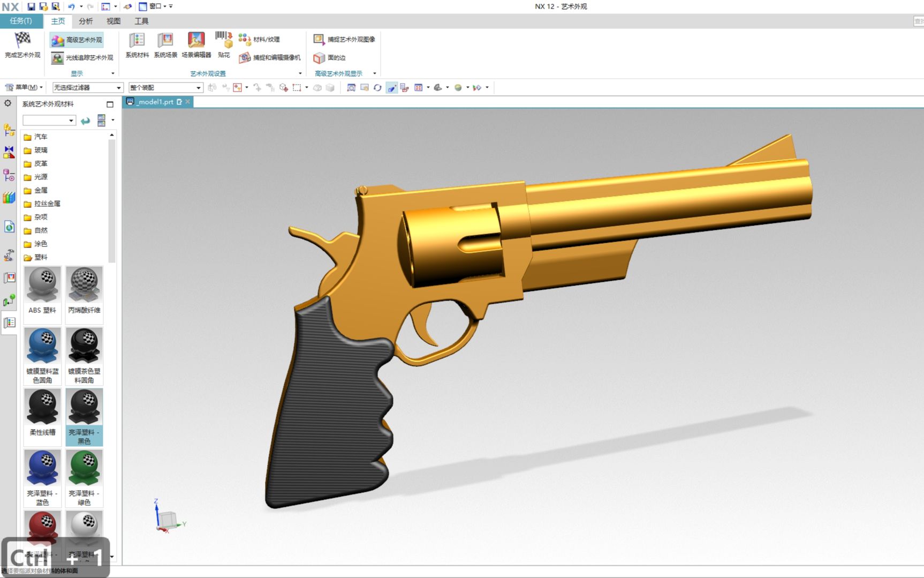Open the 任务(T) tab
The width and height of the screenshot is (924, 578).
(21, 21)
